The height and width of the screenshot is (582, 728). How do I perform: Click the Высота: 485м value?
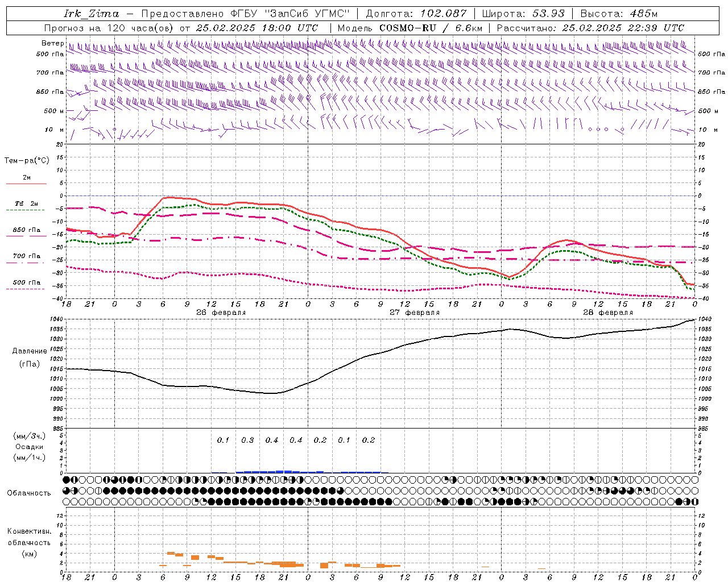[x=618, y=14]
